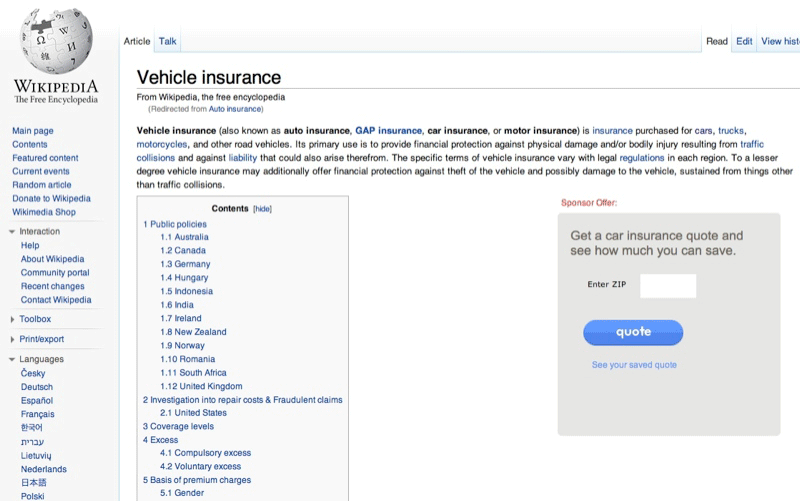This screenshot has width=800, height=501.
Task: Open About Wikipedia link
Action: [53, 259]
